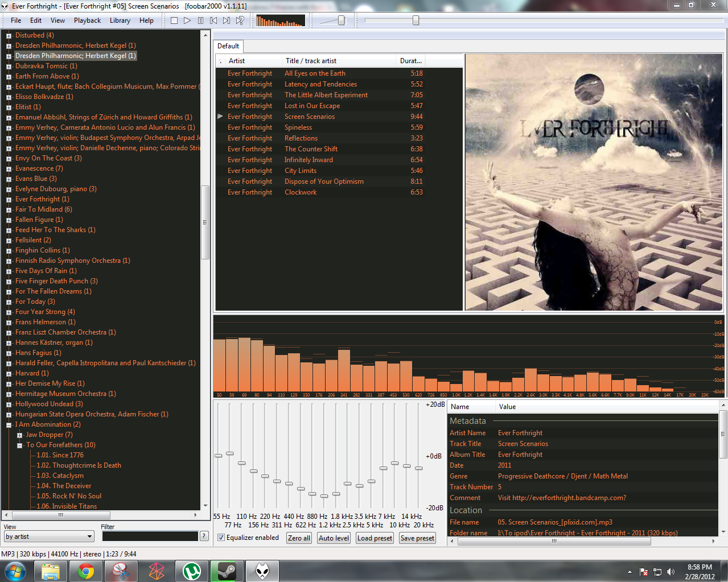
Task: Pause the current track
Action: (200, 20)
